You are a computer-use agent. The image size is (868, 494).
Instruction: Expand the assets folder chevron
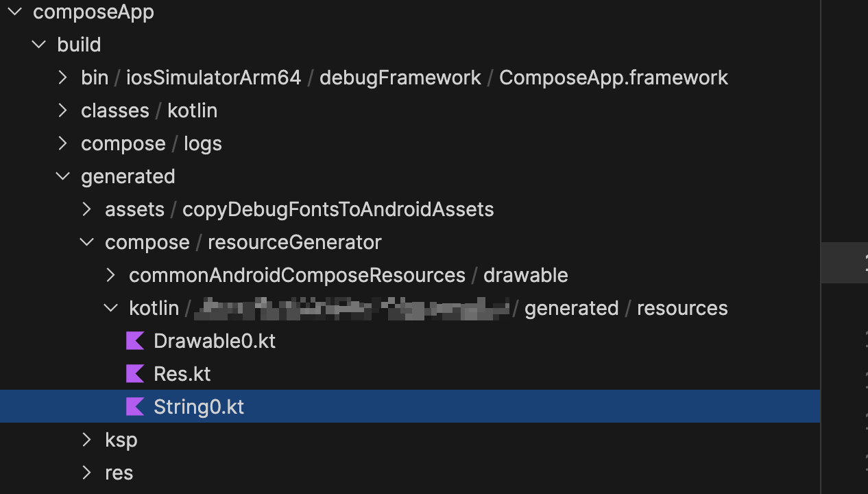[86, 209]
